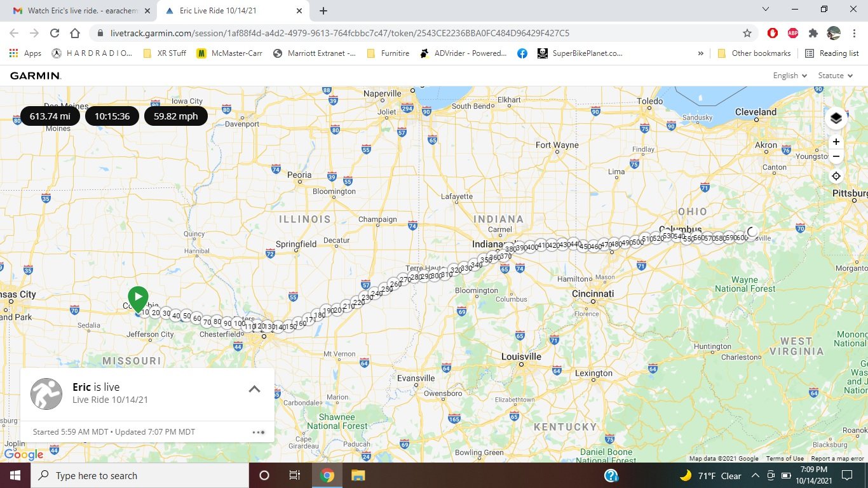Click the green start marker pin
The width and height of the screenshot is (868, 488).
tap(138, 299)
